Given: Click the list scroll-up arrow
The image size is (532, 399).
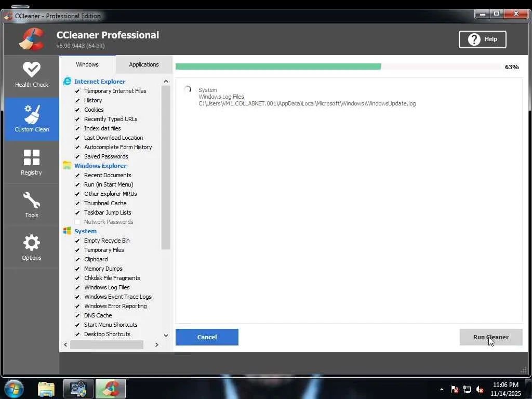Looking at the screenshot, I should click(166, 81).
